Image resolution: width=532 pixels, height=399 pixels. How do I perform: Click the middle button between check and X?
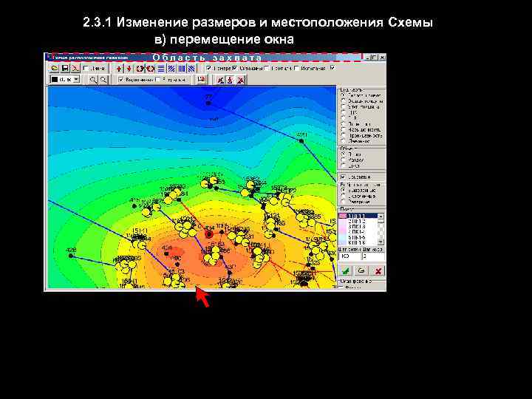click(361, 270)
